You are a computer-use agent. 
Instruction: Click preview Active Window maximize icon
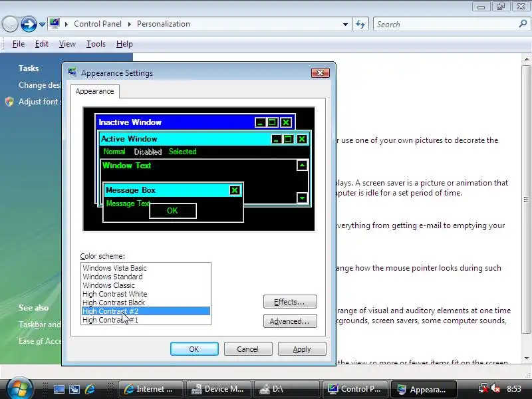[x=289, y=139]
